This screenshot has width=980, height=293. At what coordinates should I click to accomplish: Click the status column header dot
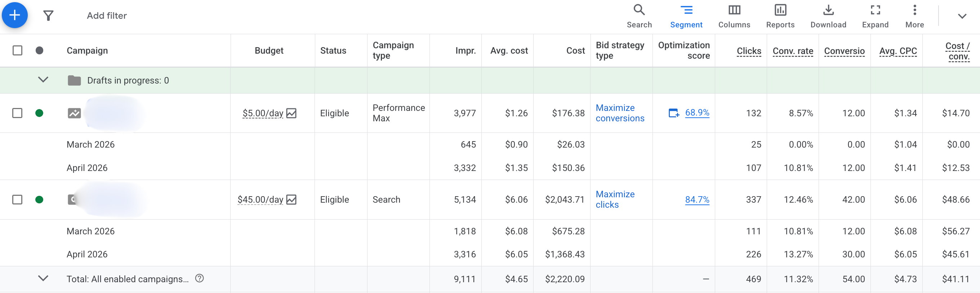pos(39,50)
